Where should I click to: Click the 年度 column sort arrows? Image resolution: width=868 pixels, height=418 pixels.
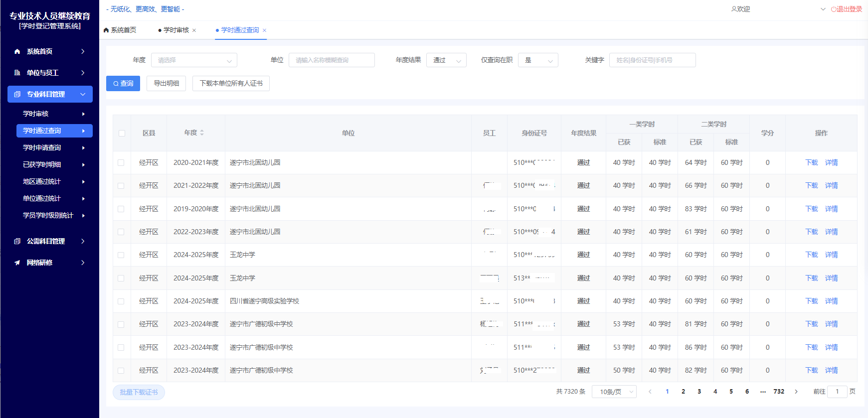(x=202, y=133)
